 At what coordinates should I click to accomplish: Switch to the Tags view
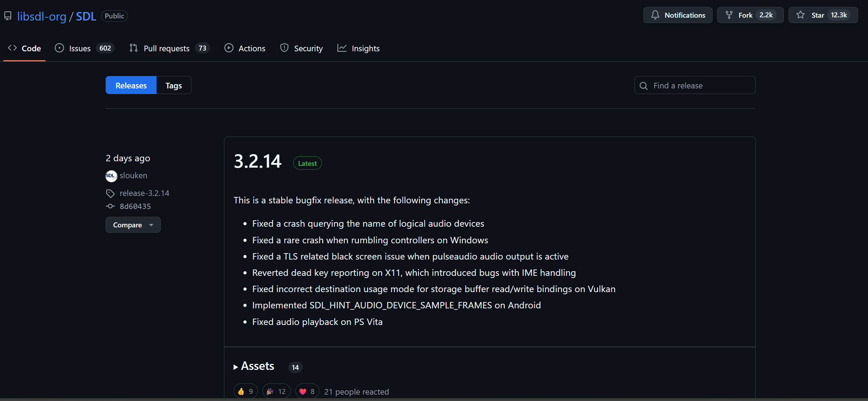174,85
